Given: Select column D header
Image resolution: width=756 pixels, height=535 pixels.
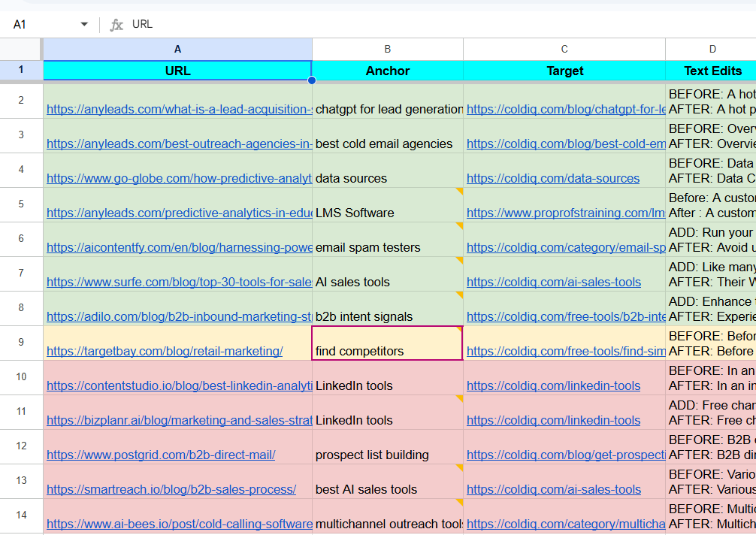Looking at the screenshot, I should [x=712, y=49].
